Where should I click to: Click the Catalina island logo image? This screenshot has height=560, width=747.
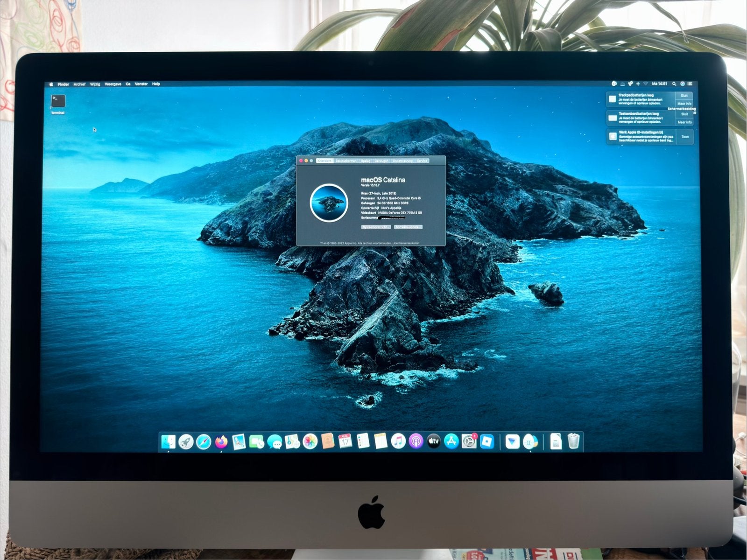click(329, 203)
